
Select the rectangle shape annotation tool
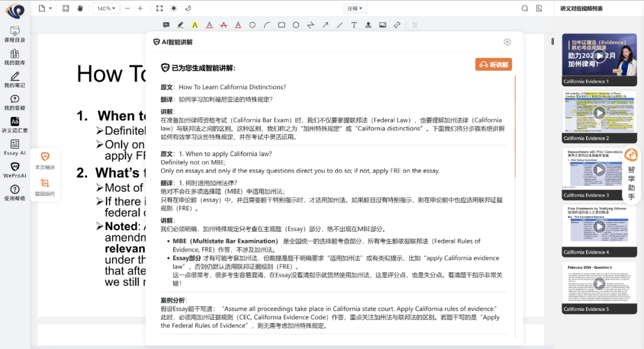point(281,25)
